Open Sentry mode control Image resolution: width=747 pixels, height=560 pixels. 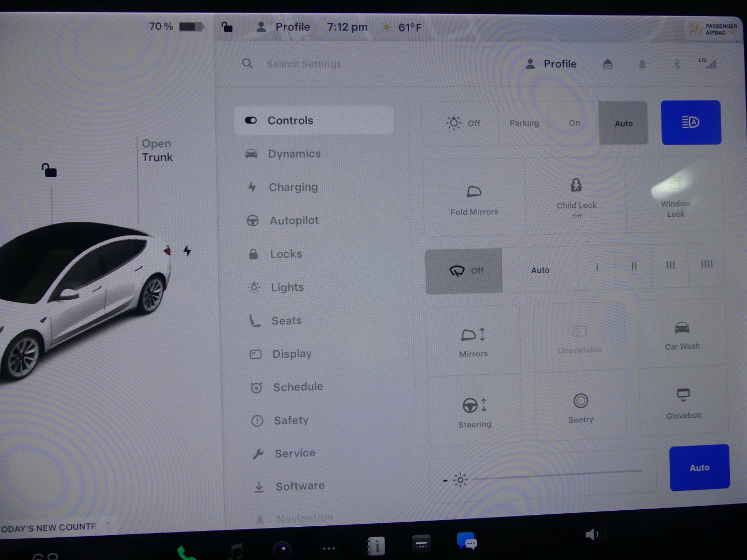(580, 407)
